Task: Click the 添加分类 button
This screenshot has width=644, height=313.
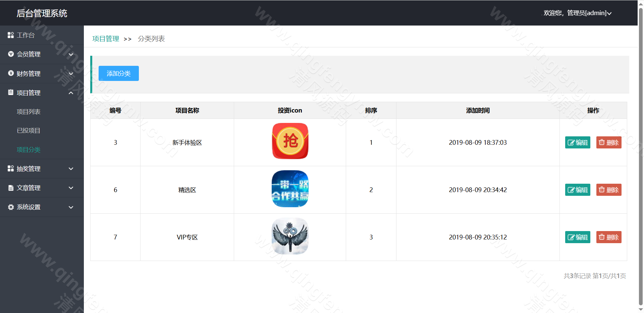Action: coord(118,73)
